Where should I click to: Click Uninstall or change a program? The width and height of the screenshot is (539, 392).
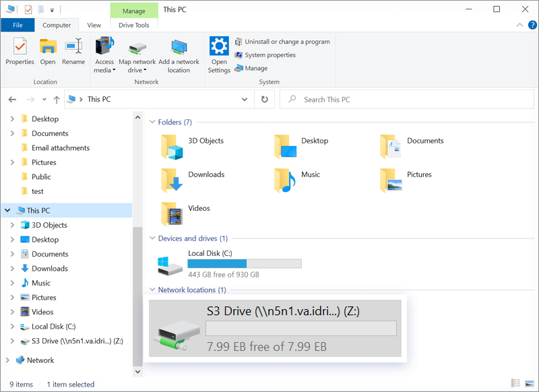coord(282,42)
